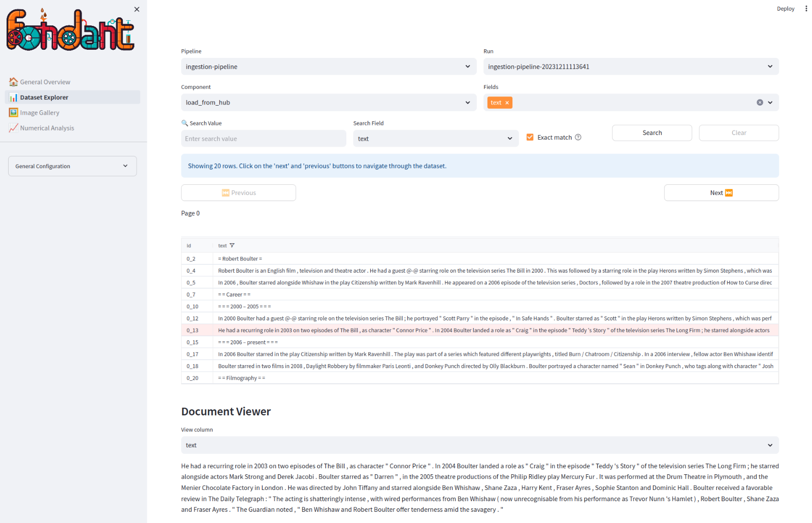Image resolution: width=812 pixels, height=523 pixels.
Task: Select table row 0_4
Action: [480, 271]
